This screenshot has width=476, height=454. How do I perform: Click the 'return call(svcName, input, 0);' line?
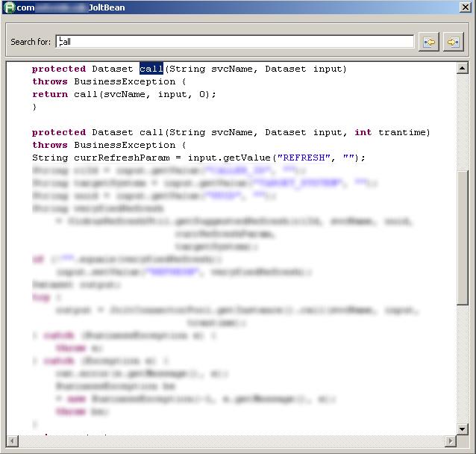coord(124,94)
